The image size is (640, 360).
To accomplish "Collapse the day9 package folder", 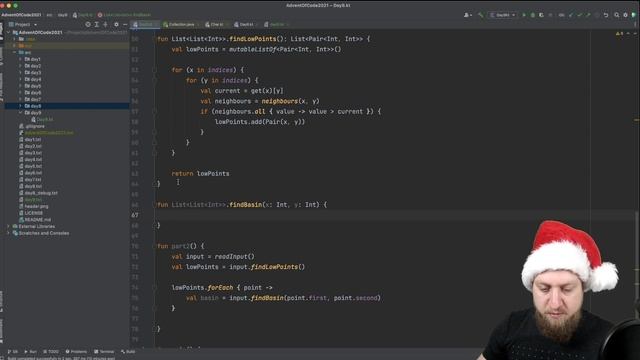I will click(20, 113).
